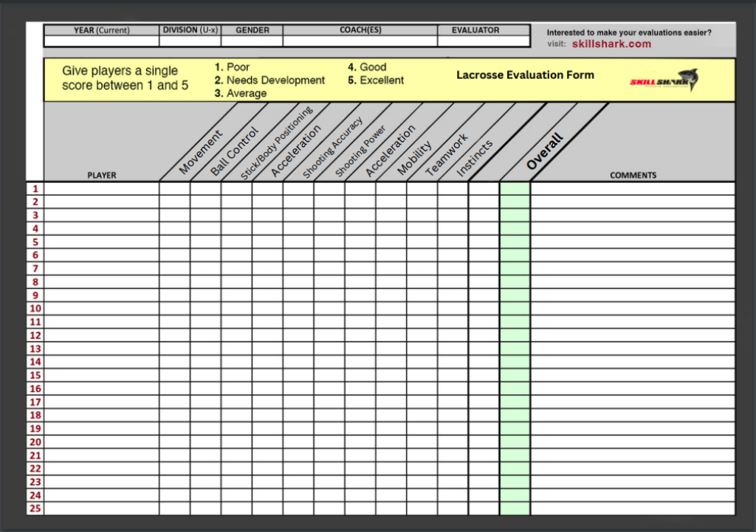Open the skillshark.com link
The height and width of the screenshot is (532, 756).
tap(611, 44)
